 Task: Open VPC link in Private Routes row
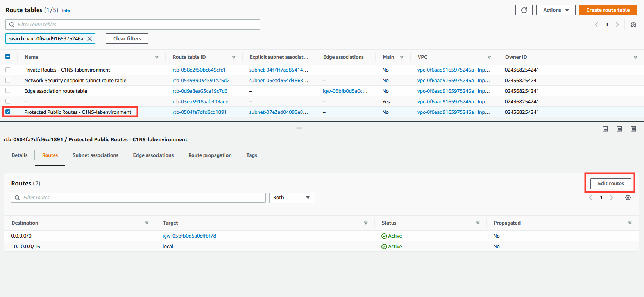point(453,70)
